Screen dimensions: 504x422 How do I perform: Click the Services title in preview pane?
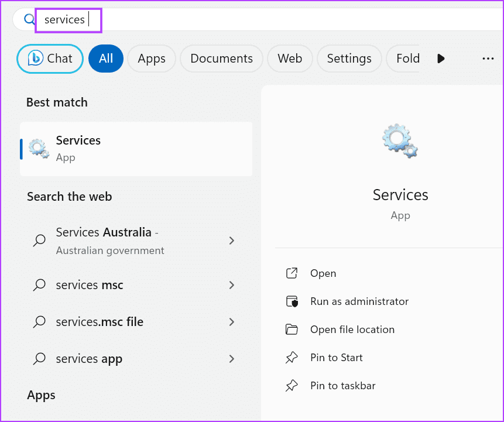click(400, 195)
